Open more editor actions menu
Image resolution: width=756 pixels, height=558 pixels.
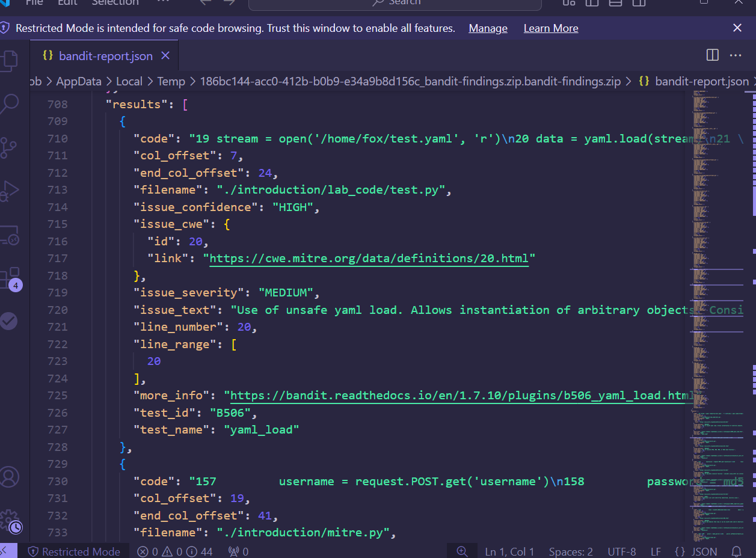pyautogui.click(x=736, y=55)
